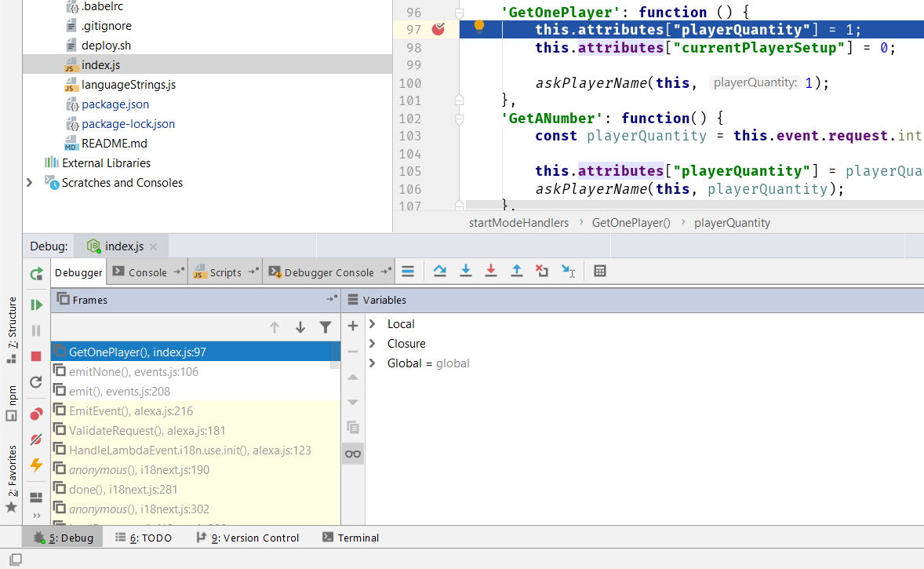
Task: Stop the debug session with red square
Action: click(x=36, y=356)
